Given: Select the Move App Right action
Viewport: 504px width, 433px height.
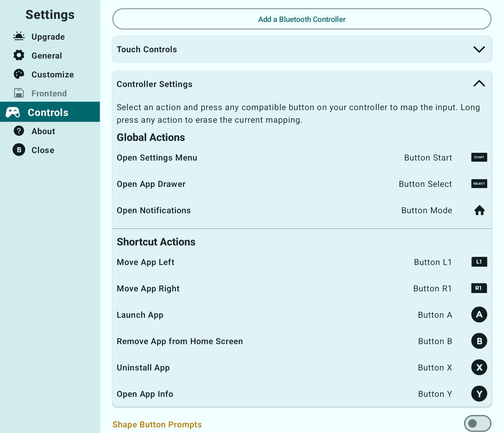Looking at the screenshot, I should [x=302, y=288].
